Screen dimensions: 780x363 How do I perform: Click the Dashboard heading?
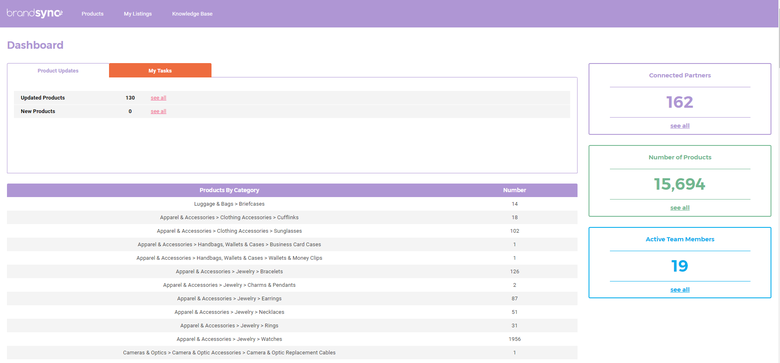[x=35, y=45]
